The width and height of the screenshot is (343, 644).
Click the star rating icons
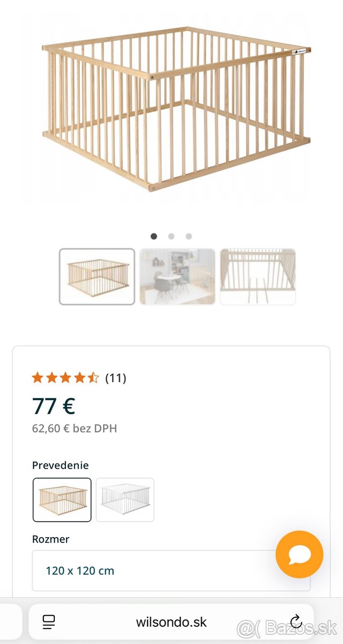(65, 378)
